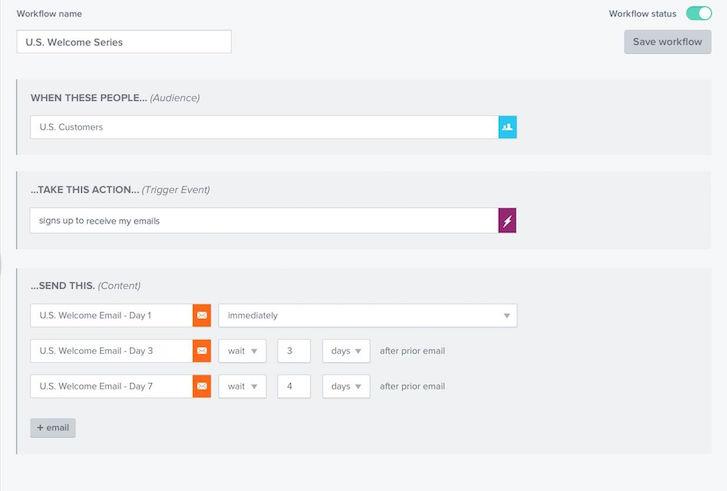Click the purple lightning trigger event icon
The image size is (727, 491).
click(x=507, y=221)
